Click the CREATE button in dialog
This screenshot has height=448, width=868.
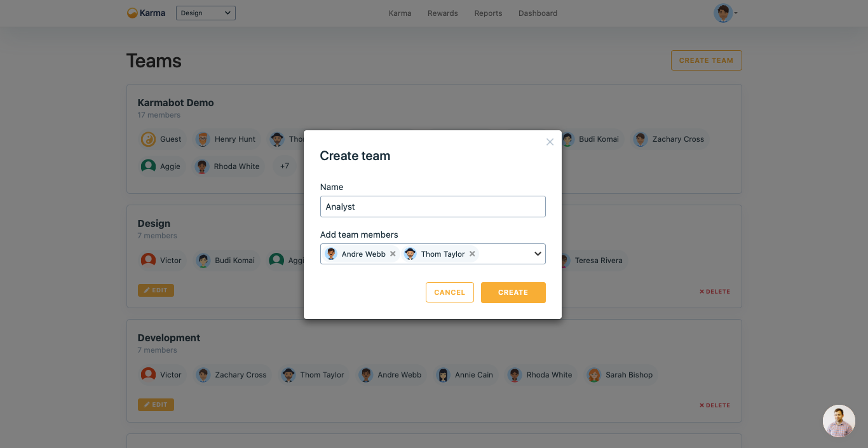pos(513,292)
